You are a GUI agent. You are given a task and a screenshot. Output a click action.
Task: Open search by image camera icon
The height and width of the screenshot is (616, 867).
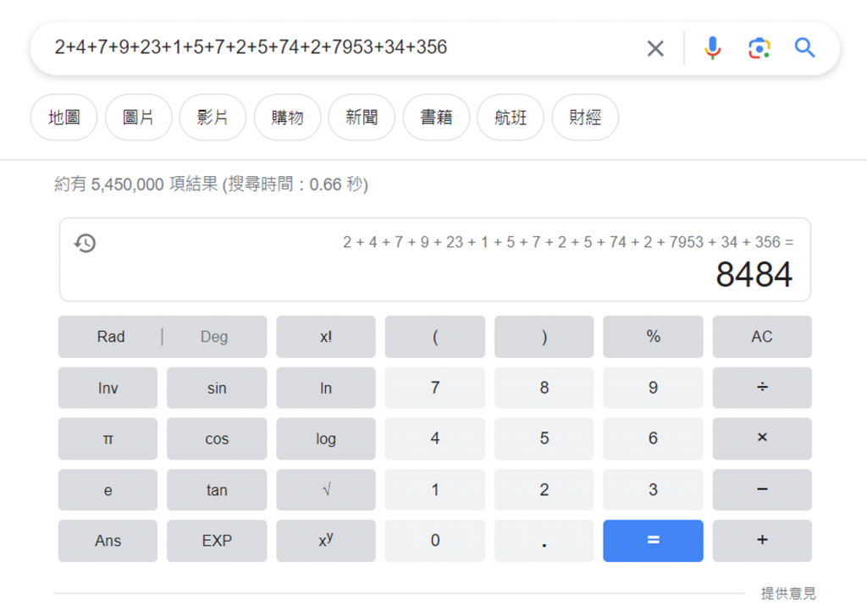759,48
